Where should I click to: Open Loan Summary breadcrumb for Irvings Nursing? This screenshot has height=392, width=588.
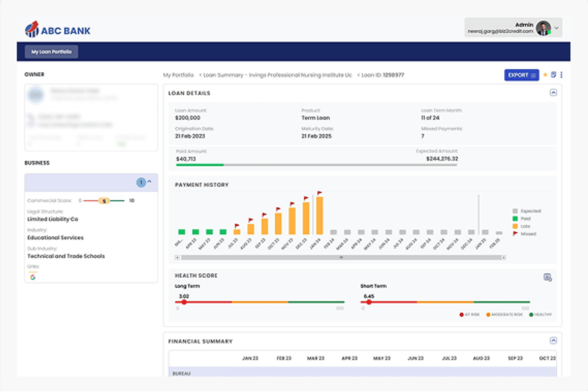(x=277, y=75)
